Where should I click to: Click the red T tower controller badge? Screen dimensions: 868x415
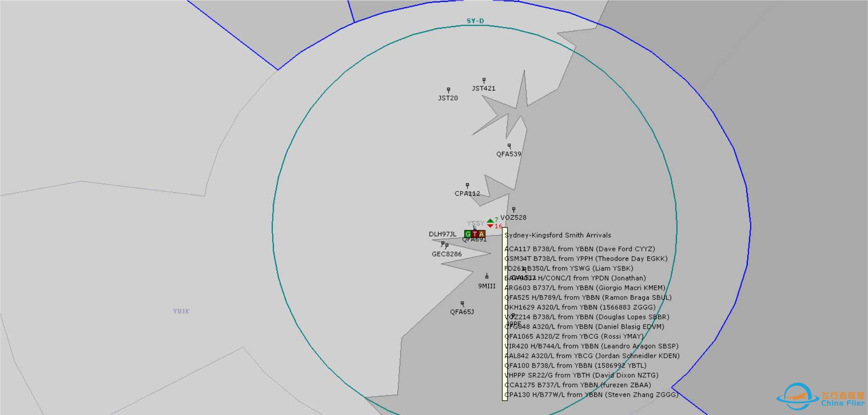coord(475,234)
